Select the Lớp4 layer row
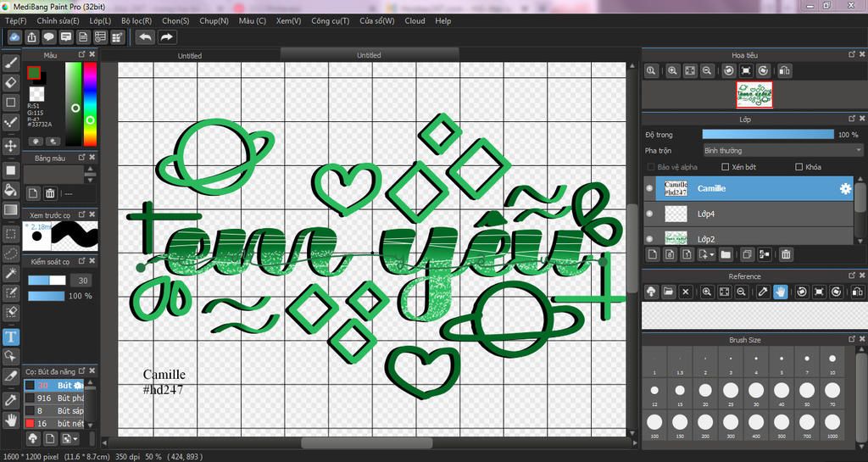Image resolution: width=868 pixels, height=462 pixels. coord(749,214)
